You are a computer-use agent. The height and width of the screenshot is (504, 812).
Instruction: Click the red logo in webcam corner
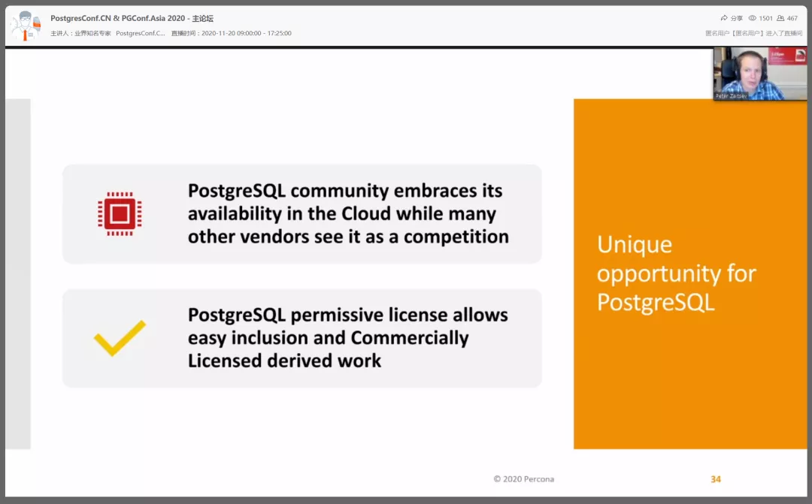tap(787, 56)
